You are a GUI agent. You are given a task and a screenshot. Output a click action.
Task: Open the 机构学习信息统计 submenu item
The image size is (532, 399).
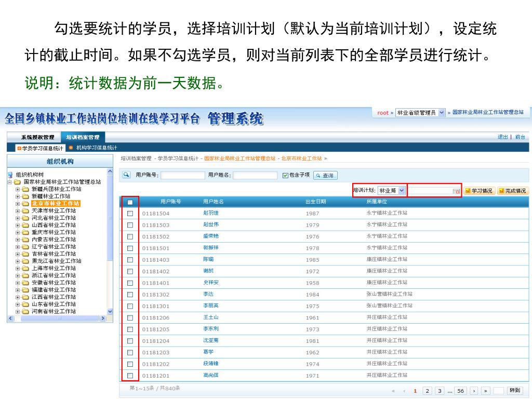coord(96,148)
